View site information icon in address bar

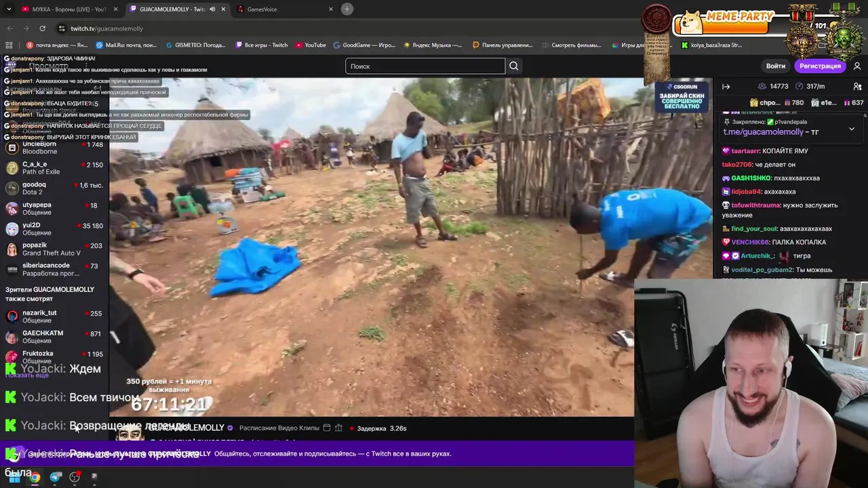click(x=62, y=28)
